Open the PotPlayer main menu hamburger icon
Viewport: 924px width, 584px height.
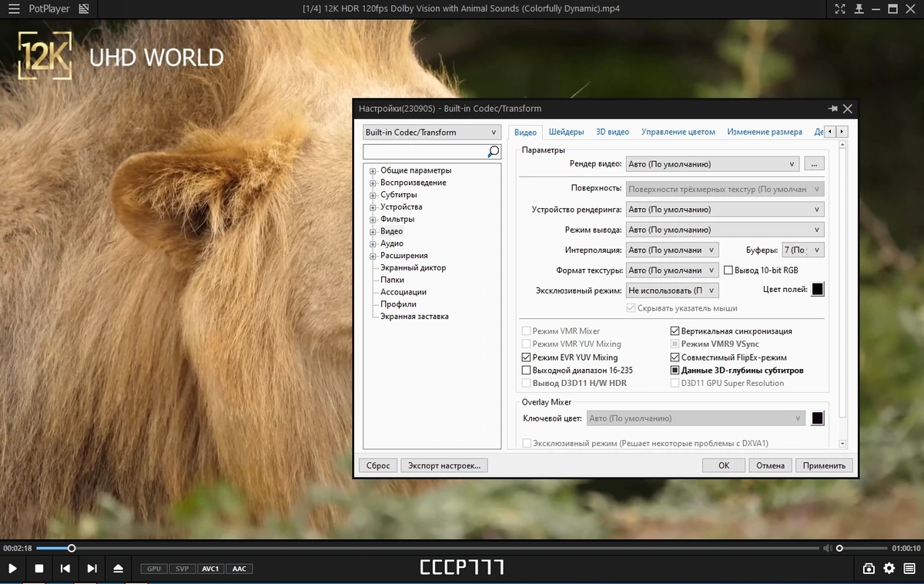14,9
